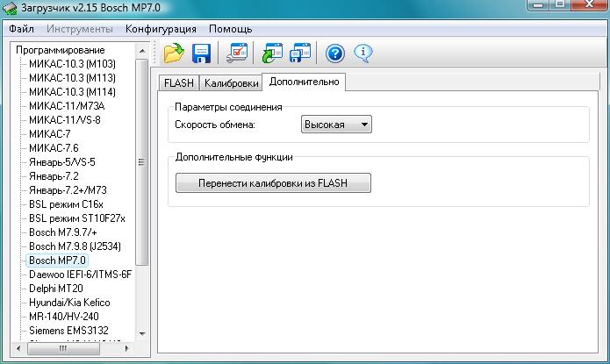Open the Конфигурация menu
610x364 pixels.
pyautogui.click(x=161, y=29)
